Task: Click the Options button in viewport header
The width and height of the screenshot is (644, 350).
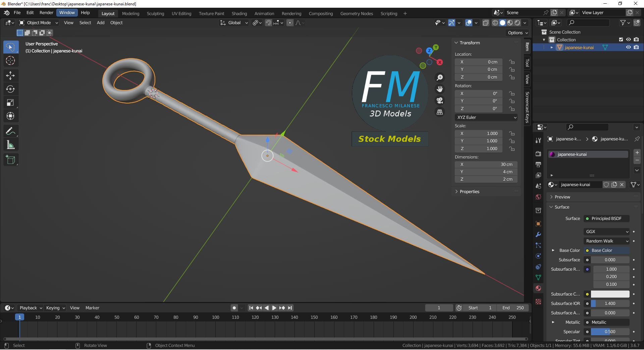Action: point(518,33)
